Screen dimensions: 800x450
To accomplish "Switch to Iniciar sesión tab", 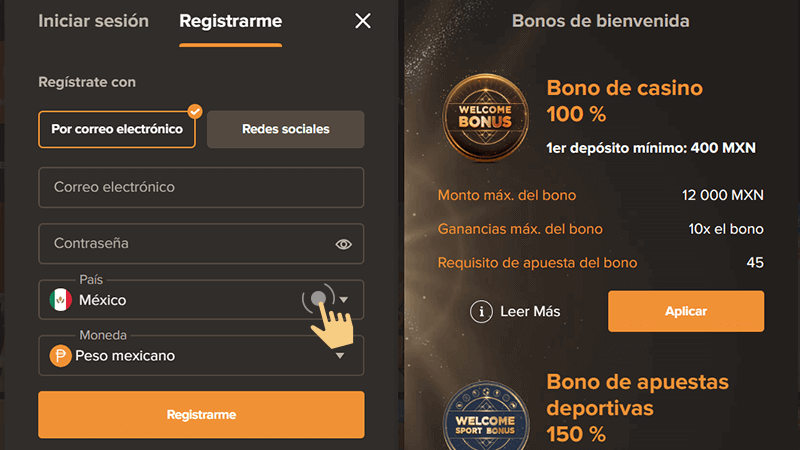I will (x=93, y=21).
